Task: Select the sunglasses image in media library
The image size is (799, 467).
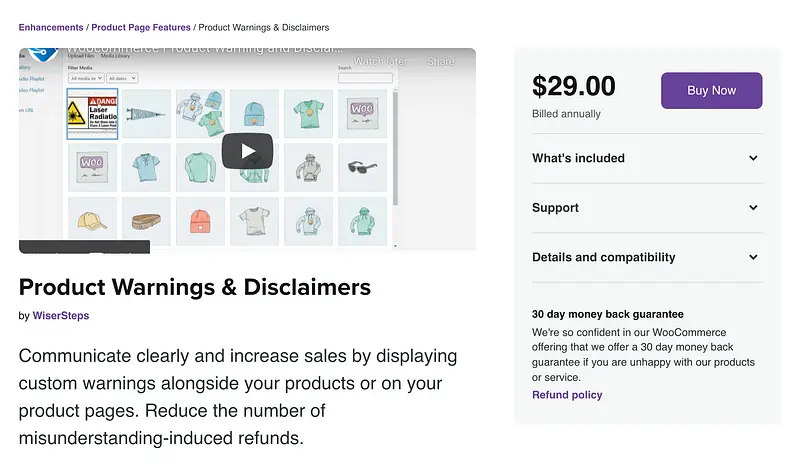Action: pos(362,167)
